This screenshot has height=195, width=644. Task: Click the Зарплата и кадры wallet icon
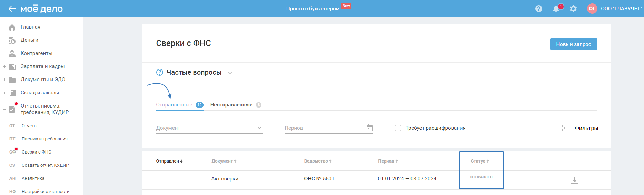tap(12, 67)
